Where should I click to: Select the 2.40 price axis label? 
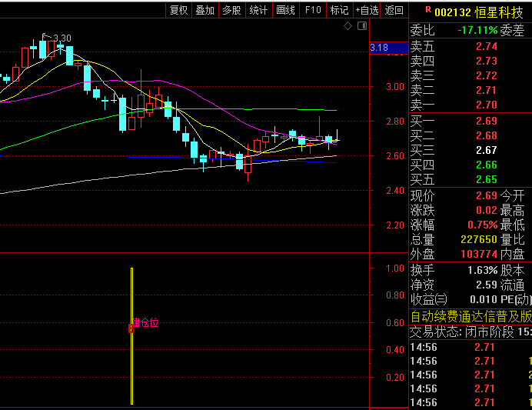(395, 191)
